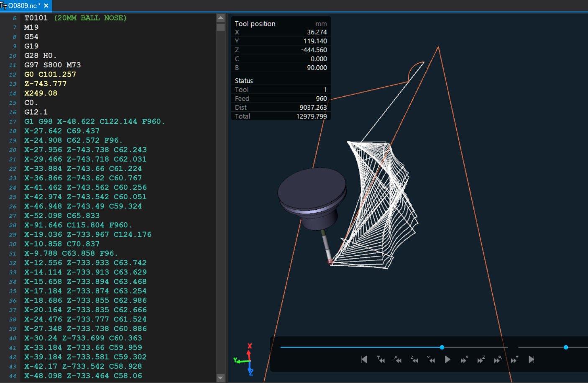Image resolution: width=588 pixels, height=383 pixels.
Task: Step forward to next tool change
Action: (x=514, y=360)
